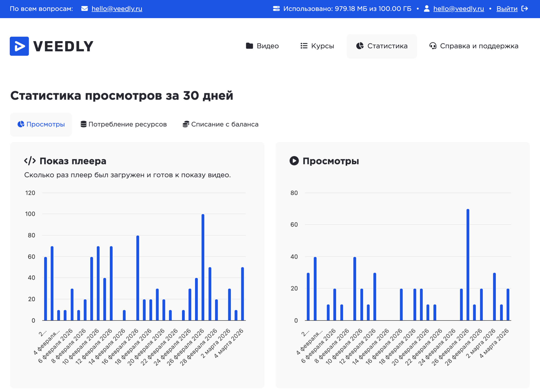Click the coins icon on Списание с баланса
Screen dimensions: 540x392
[185, 124]
